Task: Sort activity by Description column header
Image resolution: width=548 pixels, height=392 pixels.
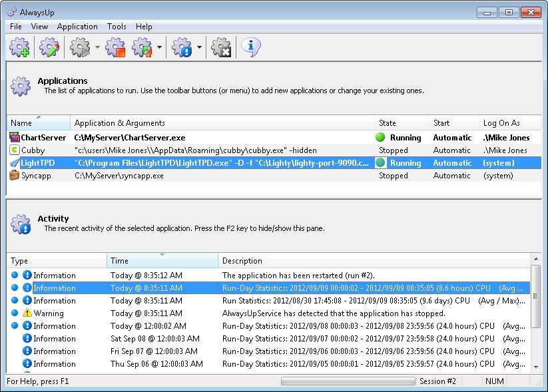Action: 374,261
